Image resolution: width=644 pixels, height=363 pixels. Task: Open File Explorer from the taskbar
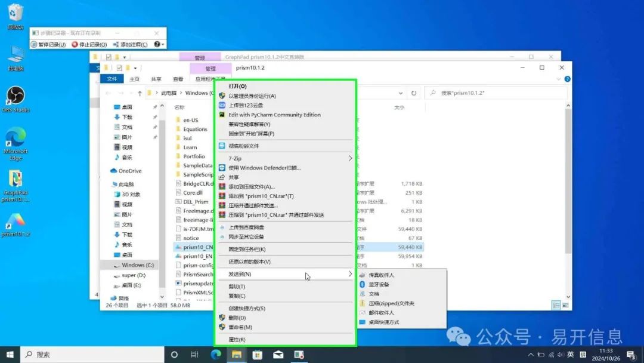(237, 355)
